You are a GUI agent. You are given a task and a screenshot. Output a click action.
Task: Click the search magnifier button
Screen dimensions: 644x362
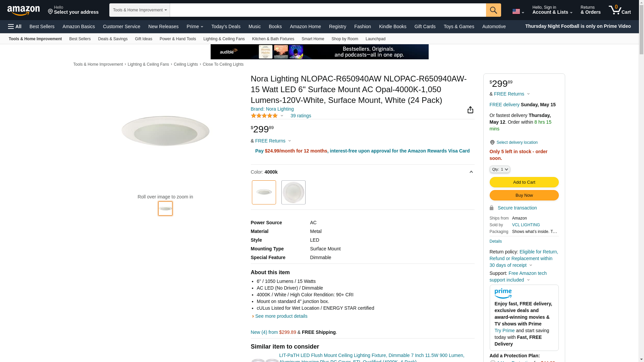(493, 10)
